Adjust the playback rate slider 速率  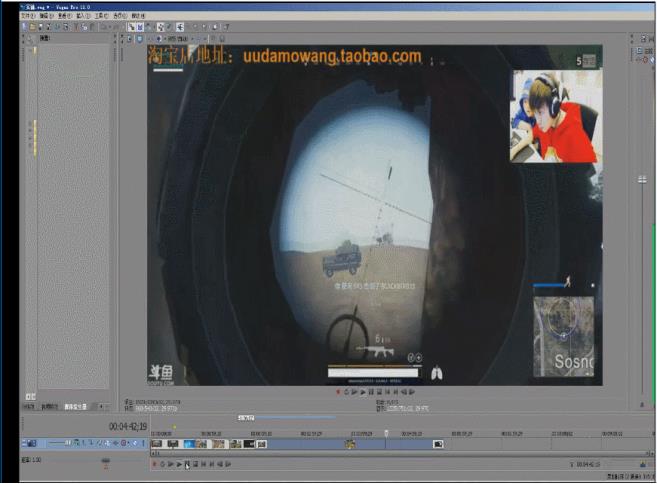(x=106, y=461)
